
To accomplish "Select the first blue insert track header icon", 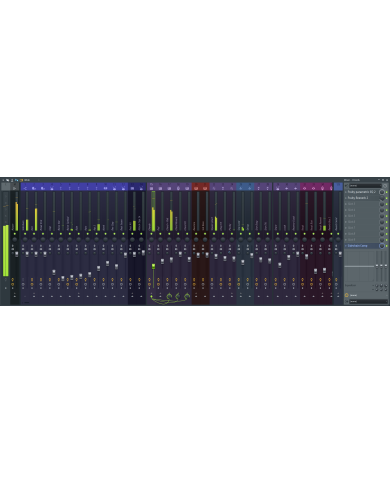I will pos(25,188).
